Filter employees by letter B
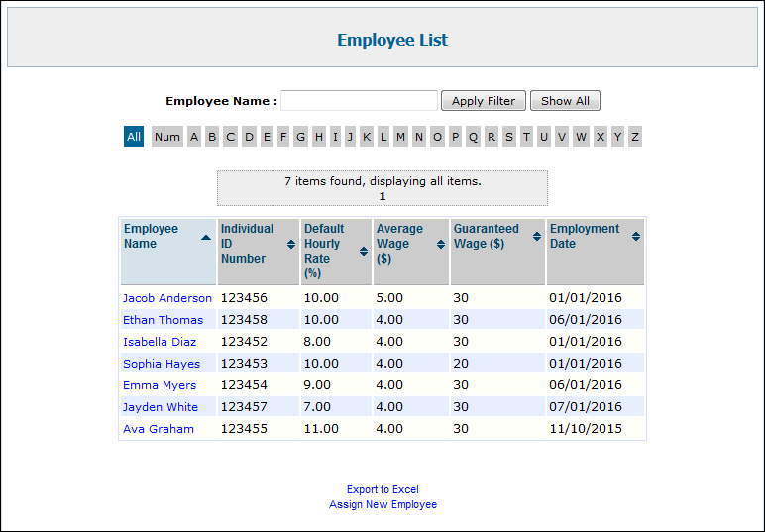765x532 pixels. point(212,137)
